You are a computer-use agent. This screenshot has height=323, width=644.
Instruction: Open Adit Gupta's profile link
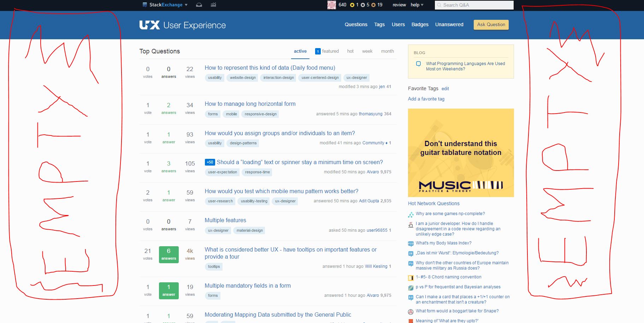coord(369,201)
